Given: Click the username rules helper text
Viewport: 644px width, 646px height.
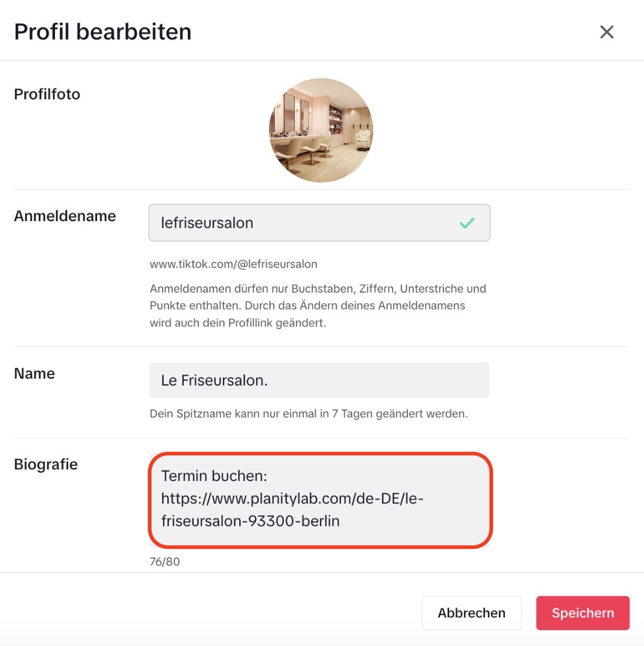Looking at the screenshot, I should 318,305.
